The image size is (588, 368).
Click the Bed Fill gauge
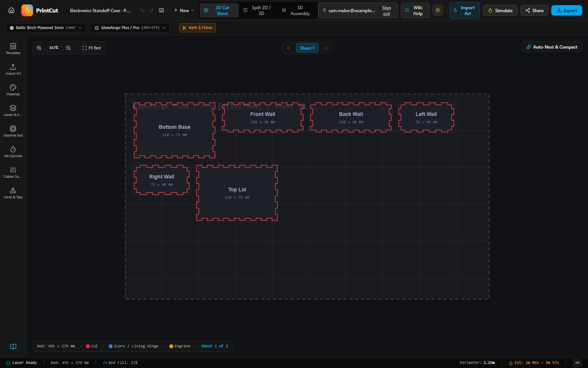coord(120,363)
